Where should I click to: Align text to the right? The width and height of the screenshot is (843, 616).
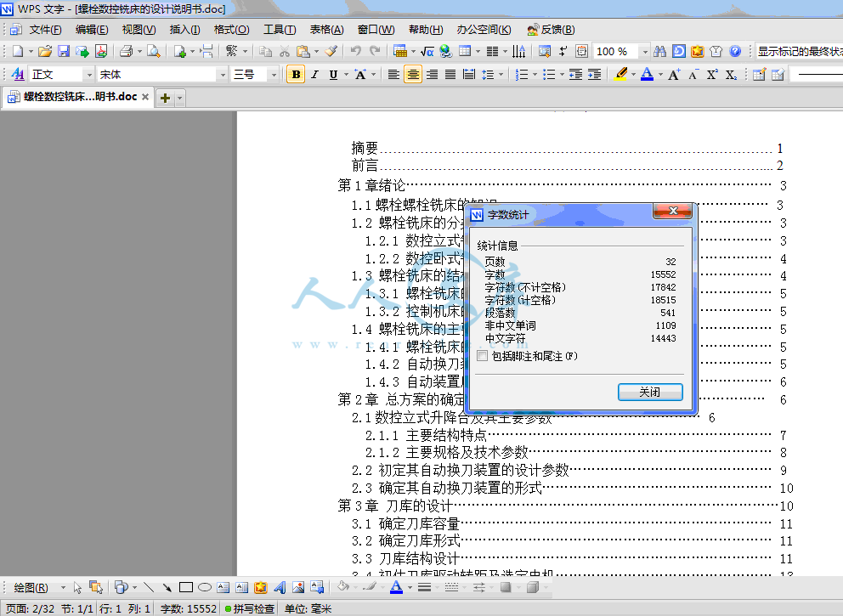pos(432,74)
